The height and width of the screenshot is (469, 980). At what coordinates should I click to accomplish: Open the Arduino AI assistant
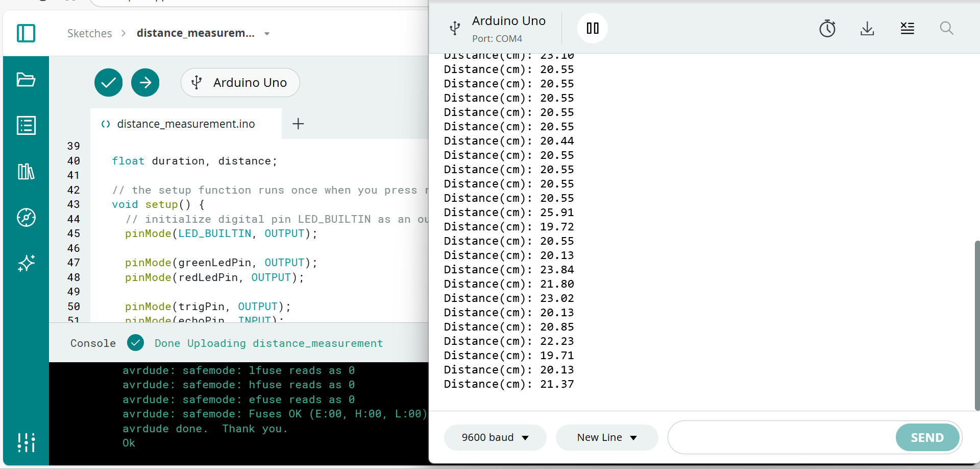[26, 264]
